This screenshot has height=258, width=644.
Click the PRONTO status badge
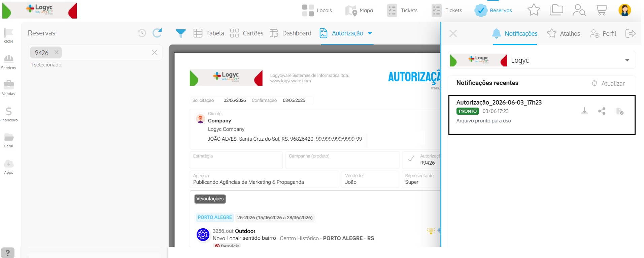pyautogui.click(x=468, y=111)
